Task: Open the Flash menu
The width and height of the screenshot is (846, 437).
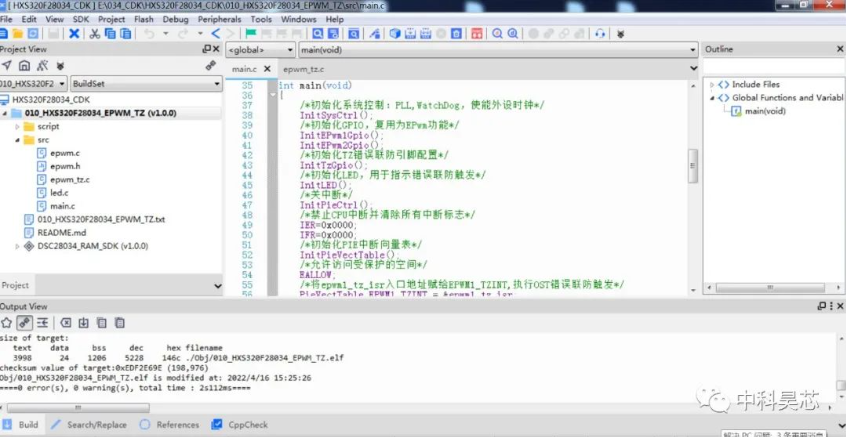Action: 144,19
